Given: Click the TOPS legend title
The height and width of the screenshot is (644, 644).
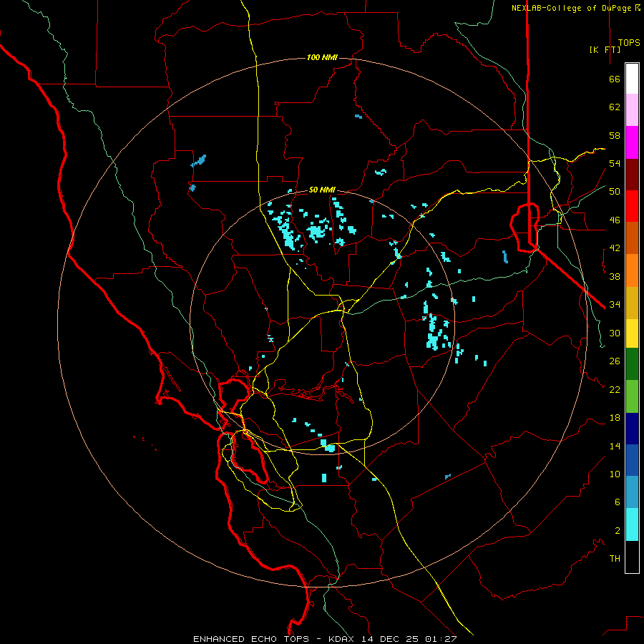Looking at the screenshot, I should [x=629, y=43].
